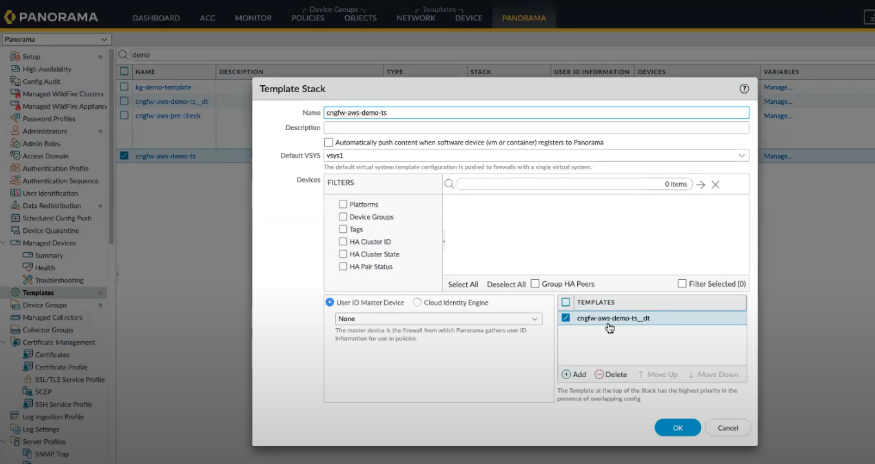This screenshot has height=464, width=875.
Task: Click the Templates gear icon in sidebar
Action: click(x=14, y=293)
